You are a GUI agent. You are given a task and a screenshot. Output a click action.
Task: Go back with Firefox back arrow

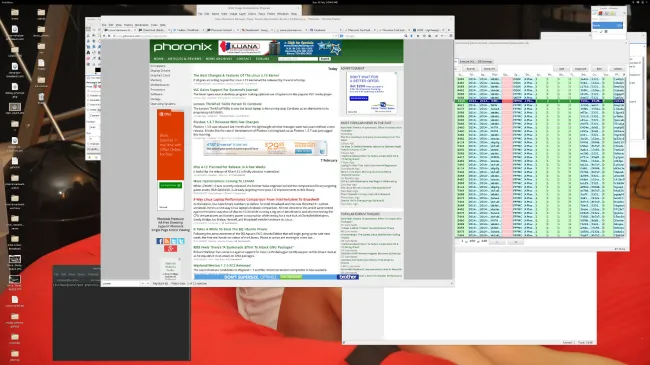[104, 36]
